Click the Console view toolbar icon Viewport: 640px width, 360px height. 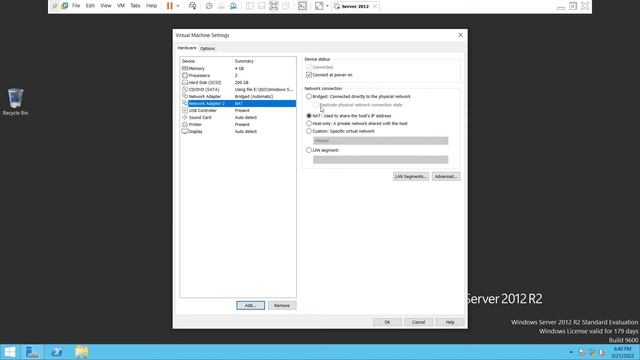point(302,6)
